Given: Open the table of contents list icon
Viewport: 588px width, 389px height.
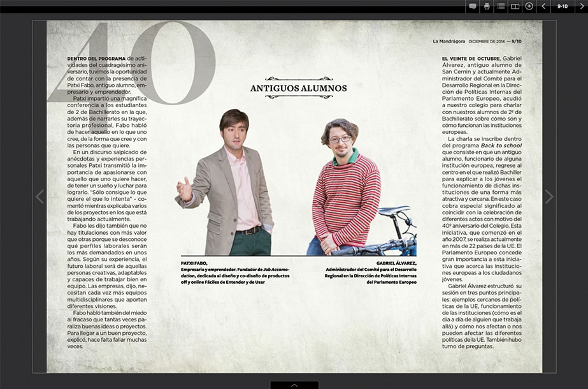Looking at the screenshot, I should [501, 6].
